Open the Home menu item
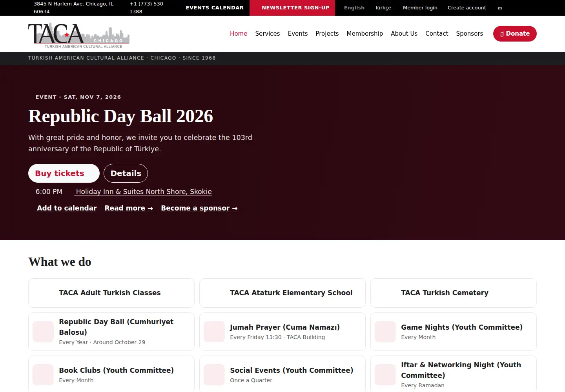 239,34
